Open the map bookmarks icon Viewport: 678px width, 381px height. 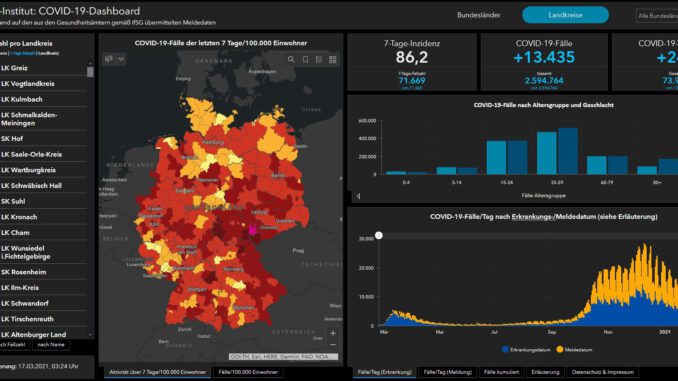click(305, 60)
